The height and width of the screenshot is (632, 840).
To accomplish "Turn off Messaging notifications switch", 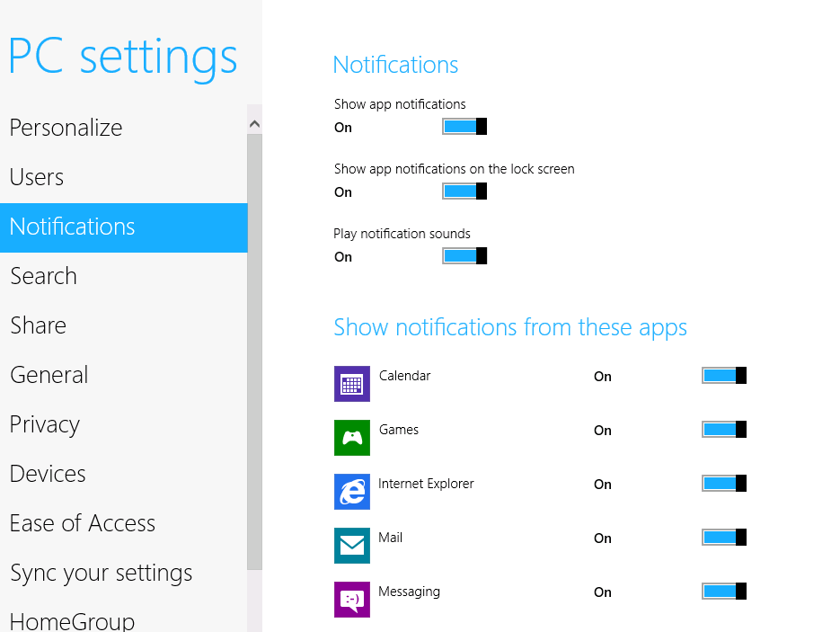I will tap(724, 592).
